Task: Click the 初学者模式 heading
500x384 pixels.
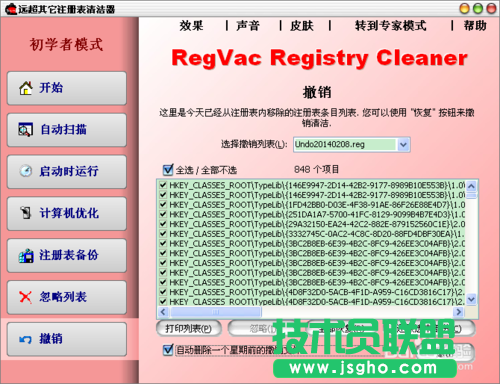Action: [x=66, y=44]
